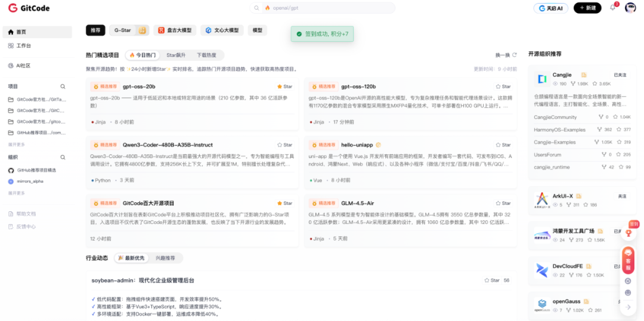644x321 pixels.
Task: Unstar the gpt-oss-20b project
Action: click(284, 87)
